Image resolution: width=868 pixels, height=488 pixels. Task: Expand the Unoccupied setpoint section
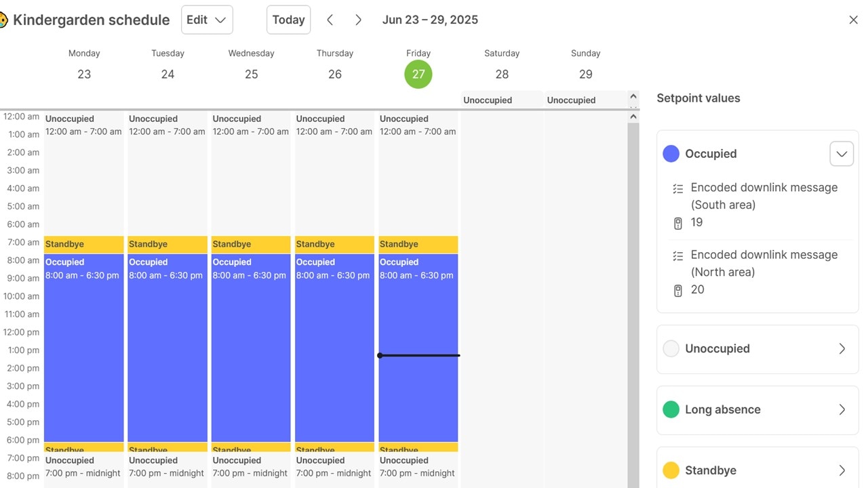click(x=842, y=348)
